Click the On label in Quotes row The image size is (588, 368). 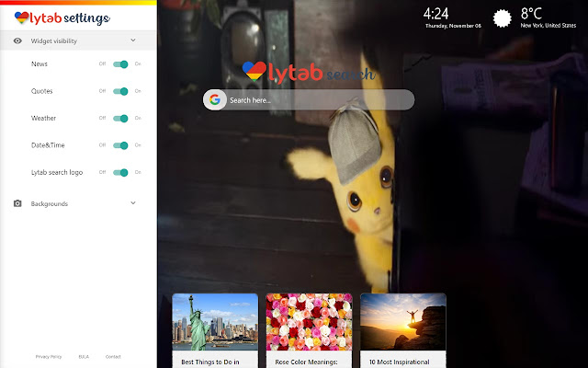[x=138, y=91]
